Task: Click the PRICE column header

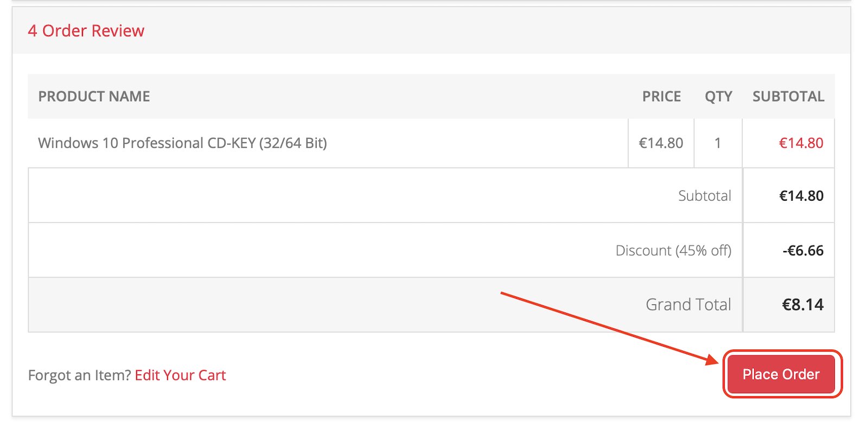Action: (661, 97)
